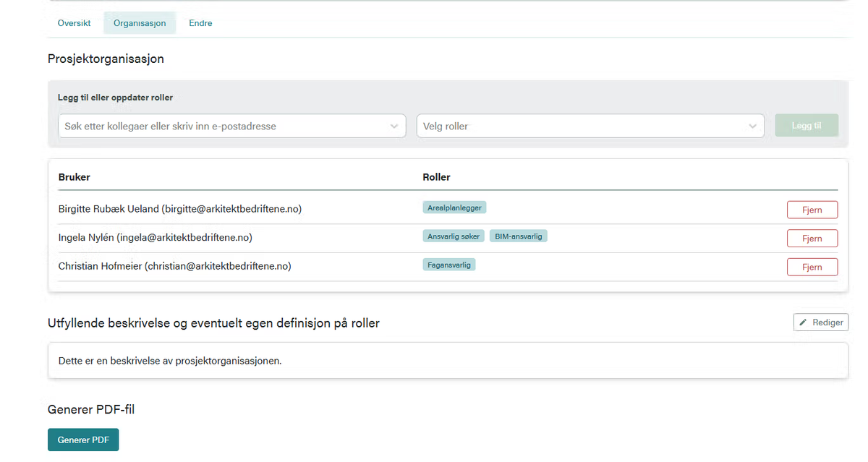Open the Endre tab

tap(200, 23)
